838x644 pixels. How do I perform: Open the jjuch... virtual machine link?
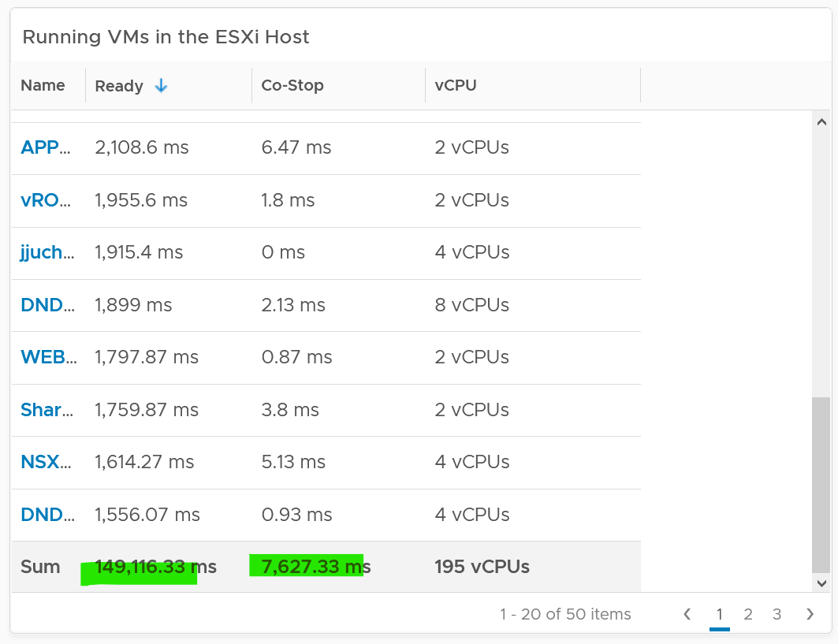[47, 251]
